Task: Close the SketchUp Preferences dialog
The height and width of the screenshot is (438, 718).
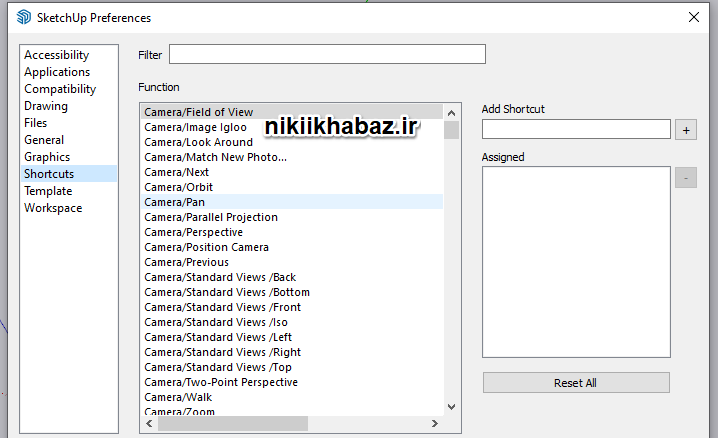Action: (x=694, y=17)
